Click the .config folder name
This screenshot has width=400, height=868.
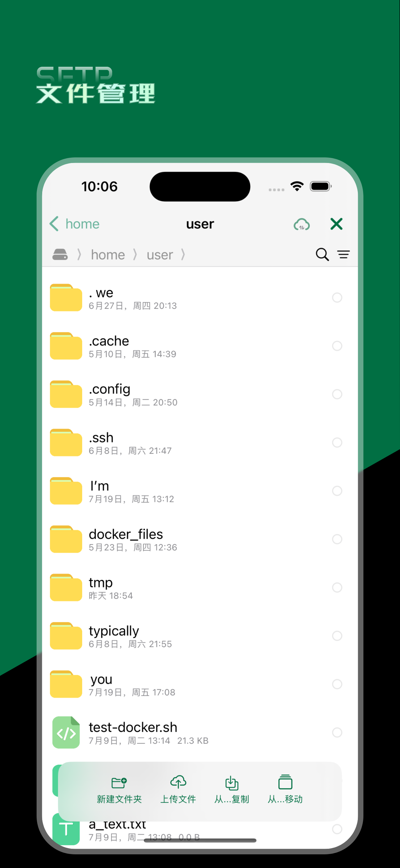[109, 390]
